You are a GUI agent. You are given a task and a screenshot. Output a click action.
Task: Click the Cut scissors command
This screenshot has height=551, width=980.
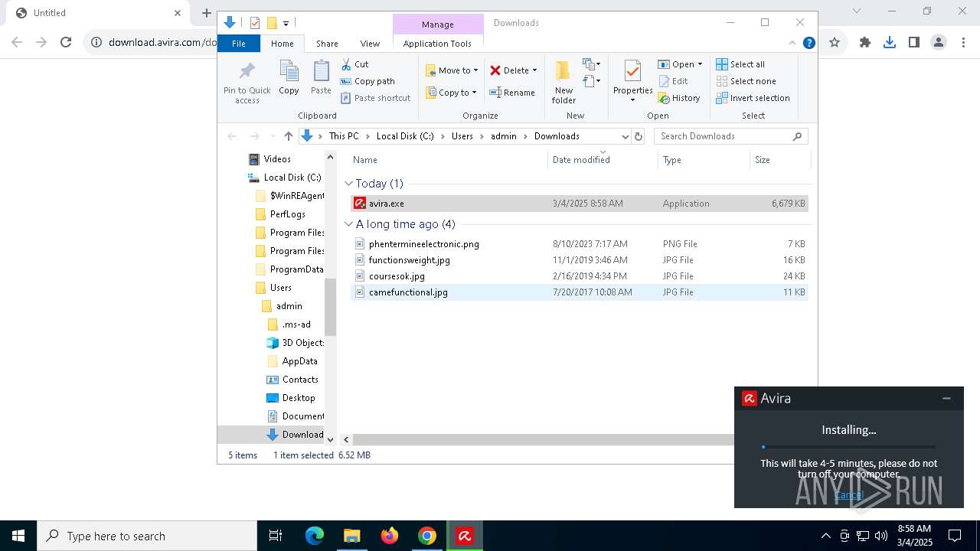[x=354, y=64]
